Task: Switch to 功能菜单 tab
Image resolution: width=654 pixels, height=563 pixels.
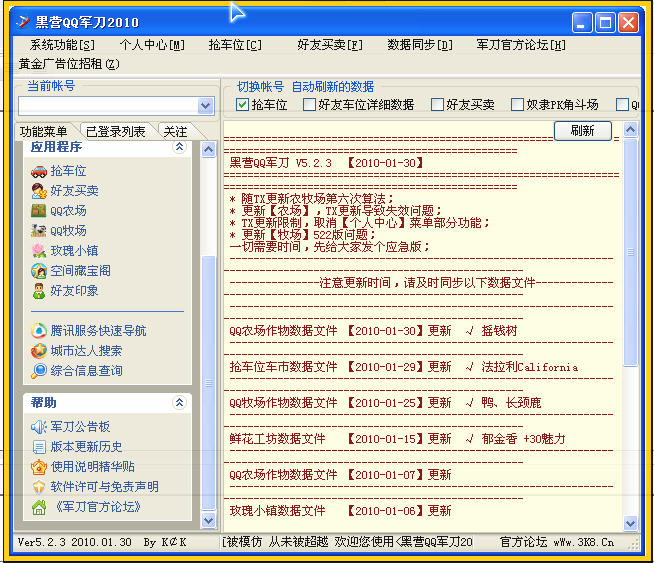Action: click(43, 132)
